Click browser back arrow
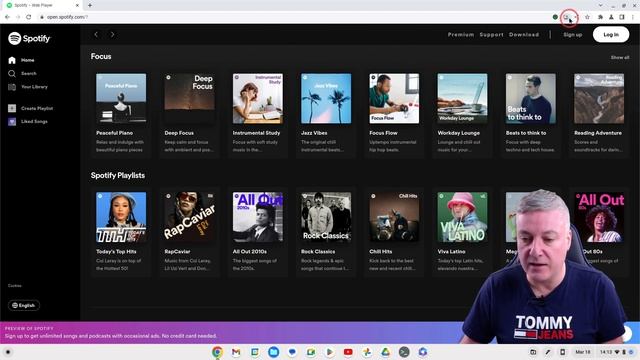The height and width of the screenshot is (360, 640). [x=7, y=17]
